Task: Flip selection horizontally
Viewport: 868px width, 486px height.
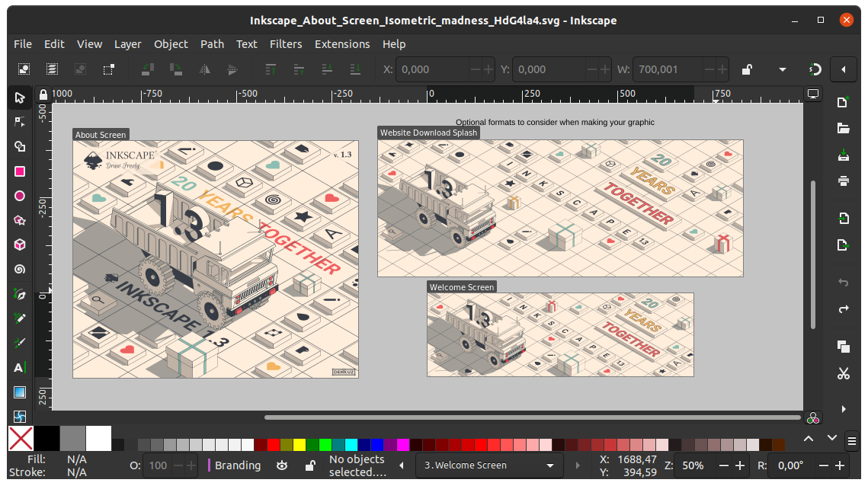Action: (204, 69)
